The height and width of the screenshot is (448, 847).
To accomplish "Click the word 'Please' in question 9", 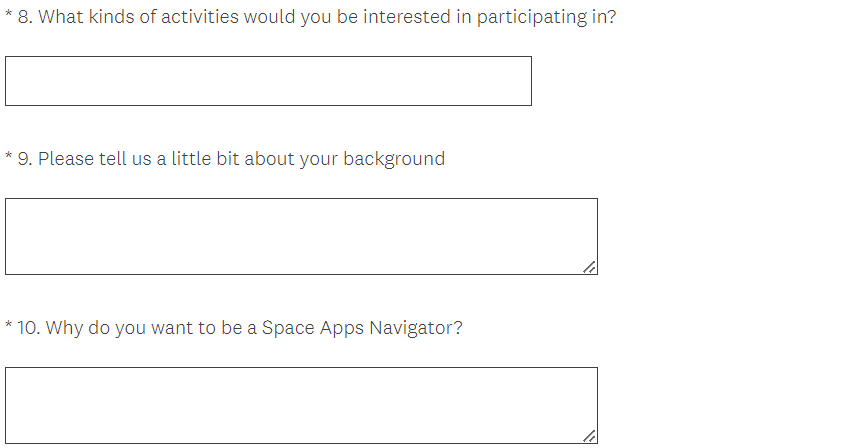I will tap(66, 159).
